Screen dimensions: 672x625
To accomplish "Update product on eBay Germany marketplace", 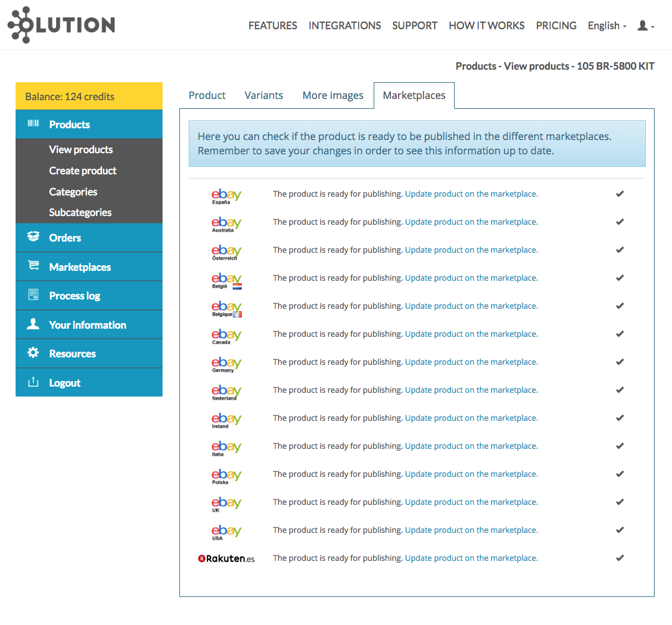I will coord(471,362).
